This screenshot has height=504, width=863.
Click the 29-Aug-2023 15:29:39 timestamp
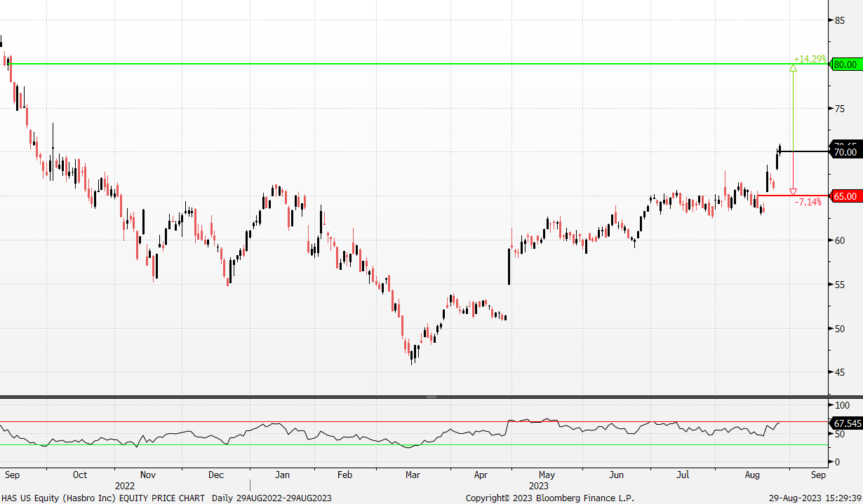pyautogui.click(x=815, y=498)
